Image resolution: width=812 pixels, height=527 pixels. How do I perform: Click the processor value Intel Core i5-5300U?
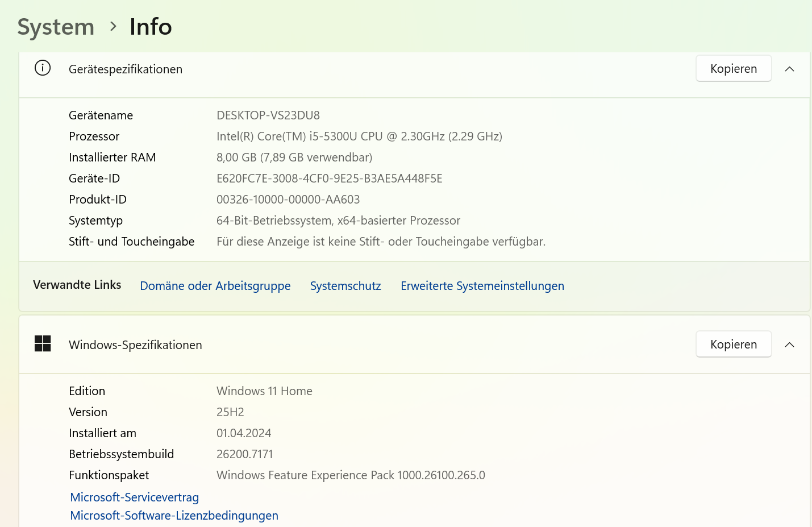tap(359, 136)
